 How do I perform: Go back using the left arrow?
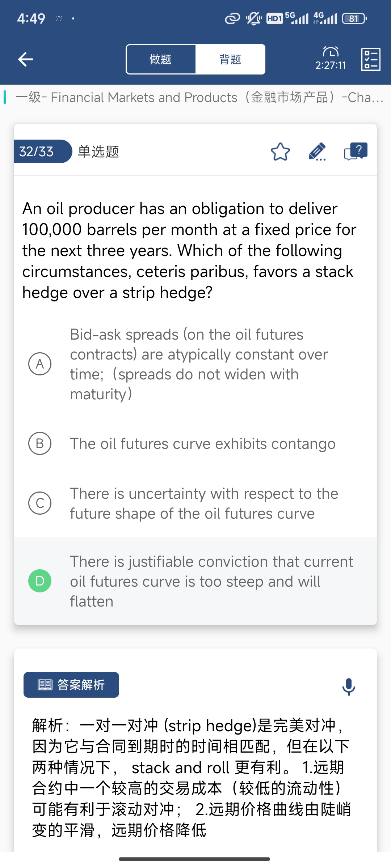click(25, 59)
